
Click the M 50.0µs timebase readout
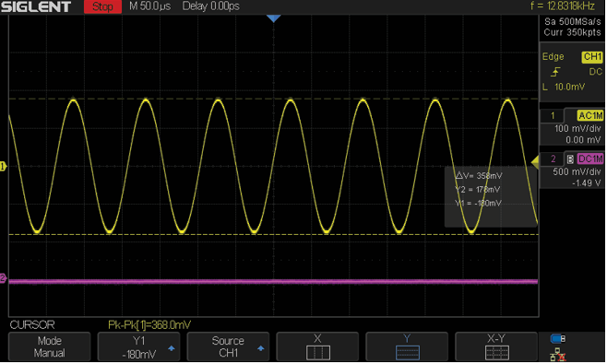tap(149, 6)
